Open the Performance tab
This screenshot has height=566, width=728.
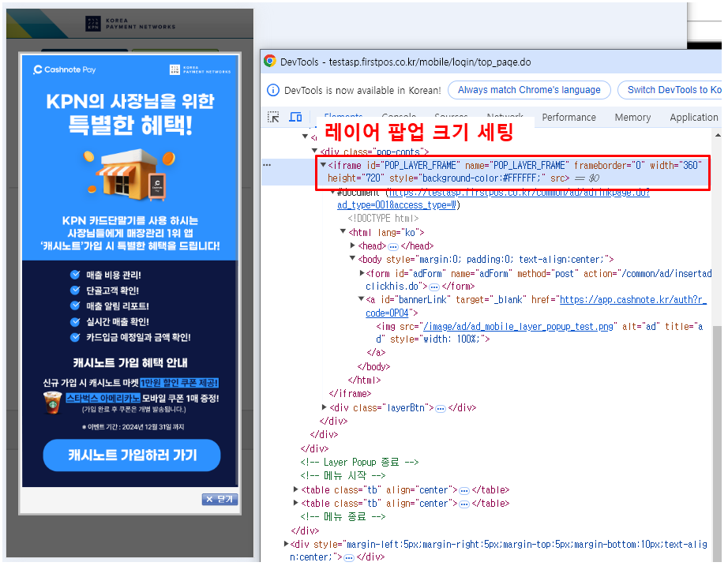[569, 118]
